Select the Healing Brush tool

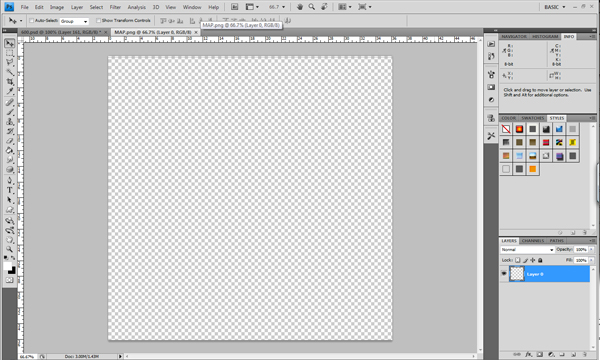10,102
